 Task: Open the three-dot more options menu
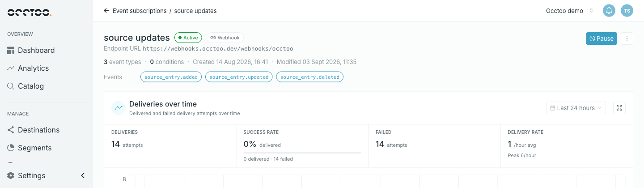pos(627,38)
